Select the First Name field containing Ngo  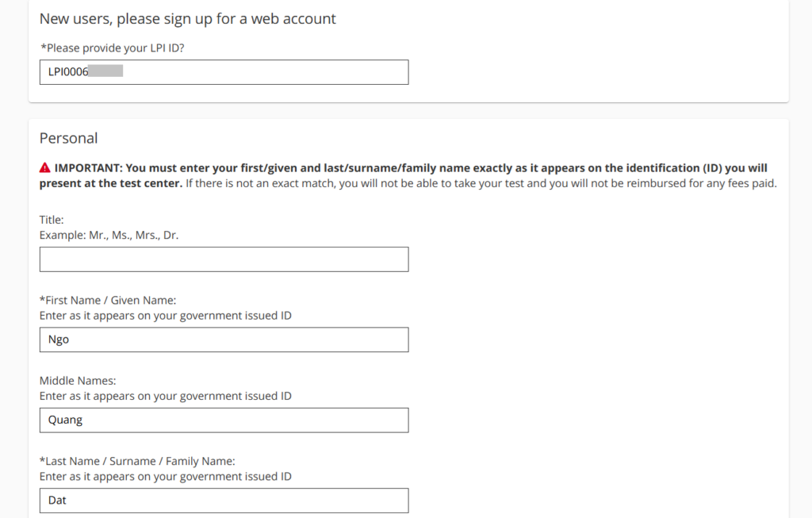[x=224, y=340]
